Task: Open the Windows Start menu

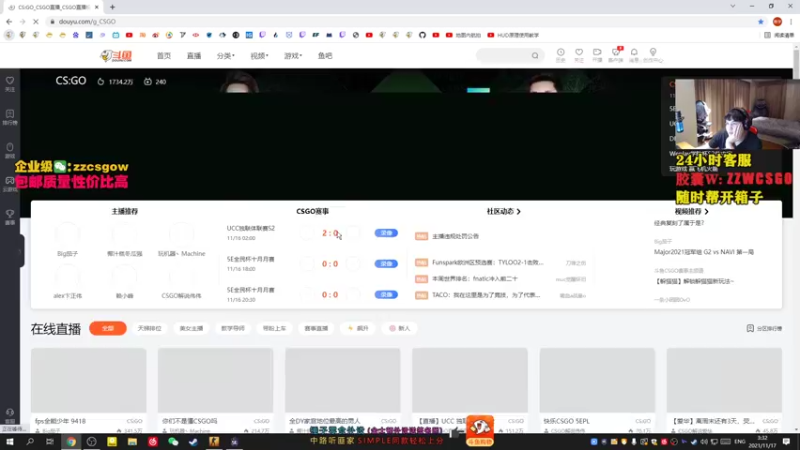Action: (x=10, y=441)
